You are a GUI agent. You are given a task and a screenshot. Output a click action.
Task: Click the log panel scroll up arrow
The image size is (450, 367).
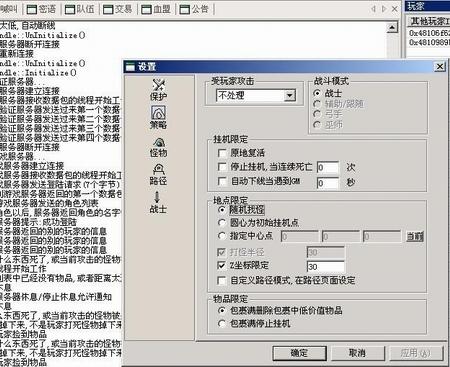(x=392, y=27)
